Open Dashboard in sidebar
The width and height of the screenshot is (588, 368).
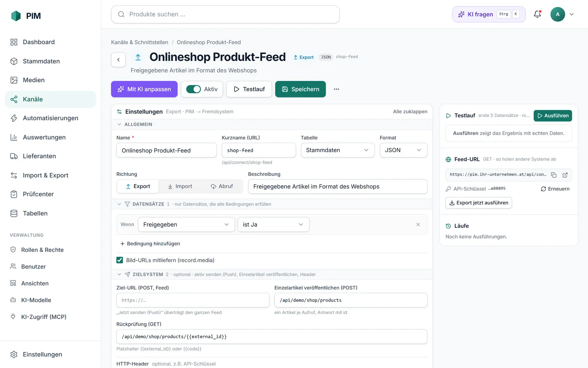pyautogui.click(x=50, y=42)
